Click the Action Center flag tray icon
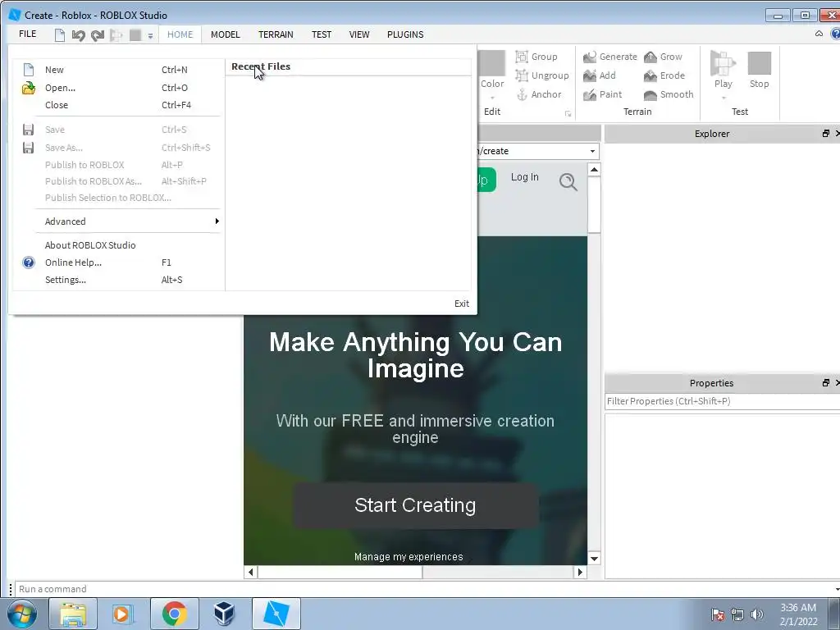840x630 pixels. (x=718, y=614)
